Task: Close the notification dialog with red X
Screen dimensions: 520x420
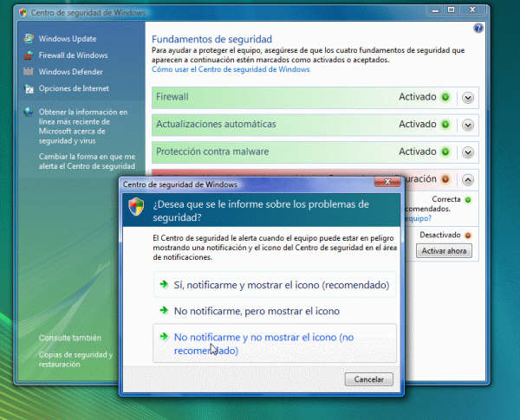Action: (387, 182)
